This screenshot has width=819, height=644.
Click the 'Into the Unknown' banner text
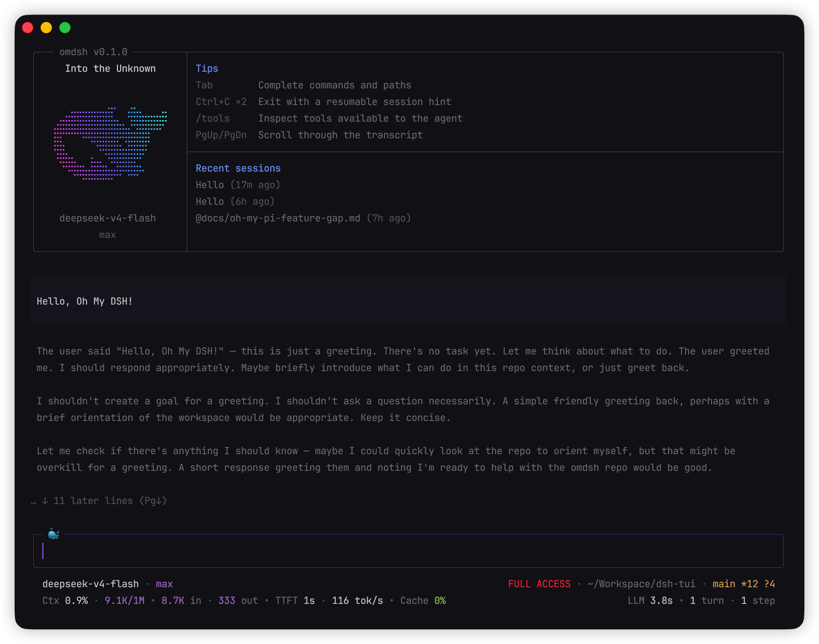[x=110, y=69]
